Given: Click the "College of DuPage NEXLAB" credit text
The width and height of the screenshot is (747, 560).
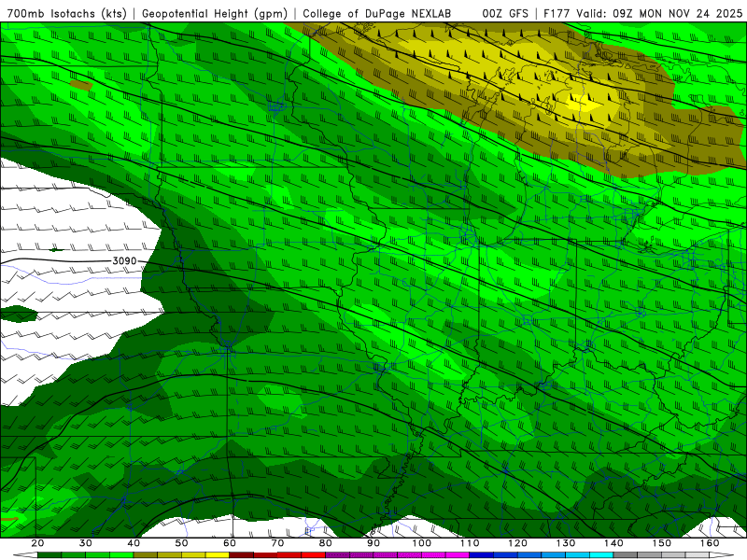Looking at the screenshot, I should [x=377, y=13].
